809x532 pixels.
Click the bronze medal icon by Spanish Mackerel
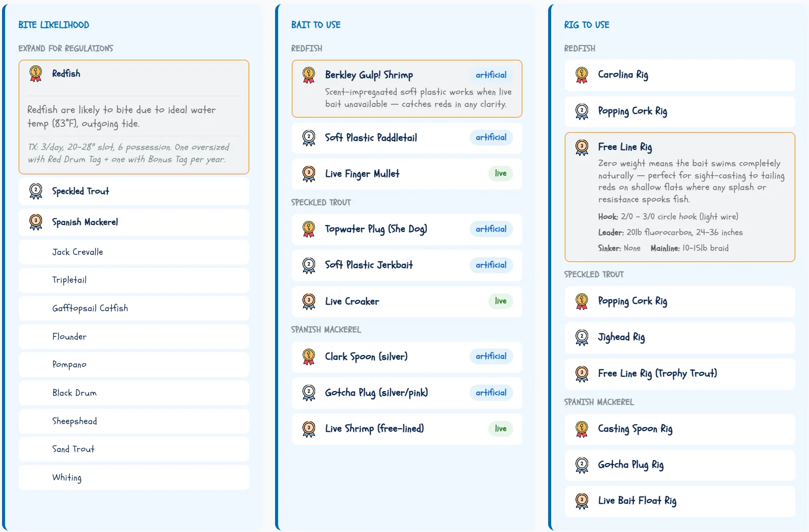tap(35, 222)
